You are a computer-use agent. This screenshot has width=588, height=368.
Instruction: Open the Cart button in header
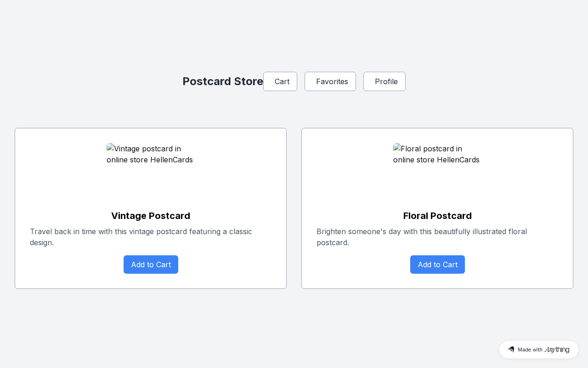click(280, 81)
